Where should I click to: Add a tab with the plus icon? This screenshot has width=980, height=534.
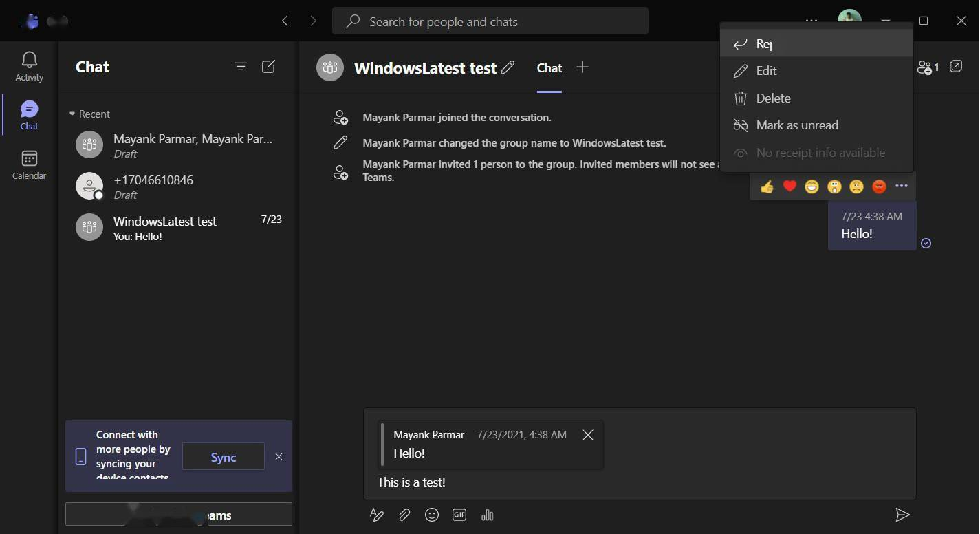click(582, 67)
